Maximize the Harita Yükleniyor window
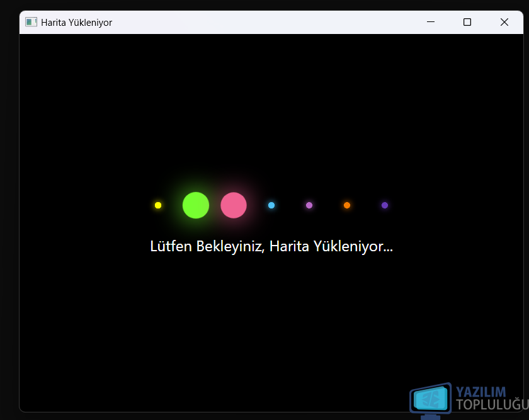 (x=467, y=22)
